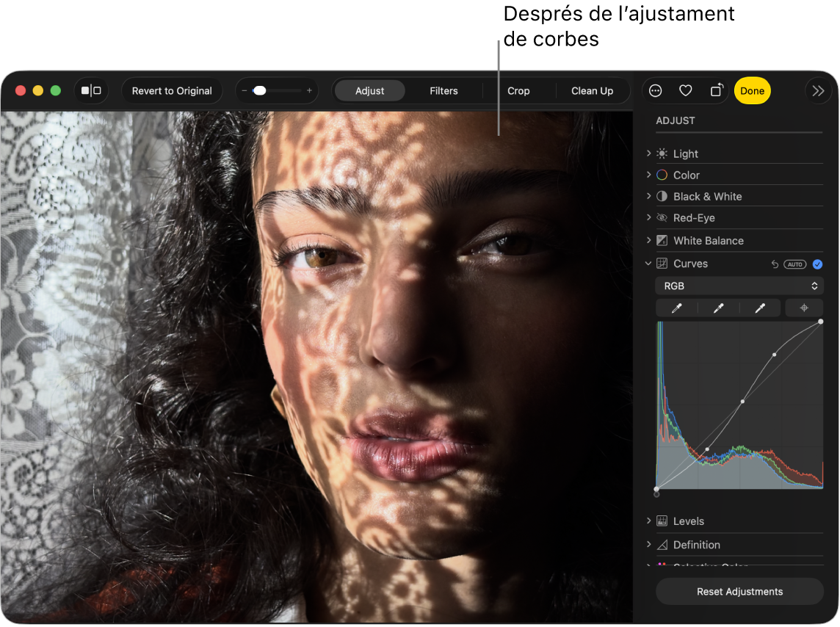Switch to the Crop tab
Image resolution: width=840 pixels, height=627 pixels.
pyautogui.click(x=518, y=91)
